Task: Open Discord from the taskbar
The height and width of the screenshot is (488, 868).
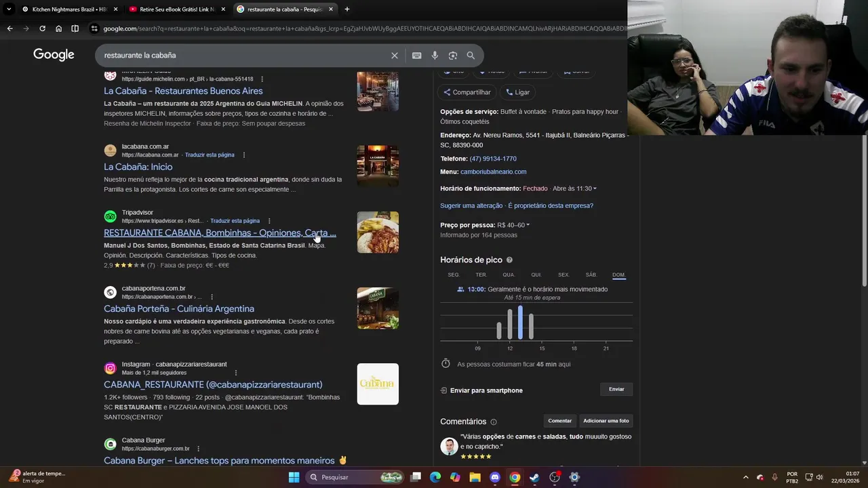Action: coord(495,477)
